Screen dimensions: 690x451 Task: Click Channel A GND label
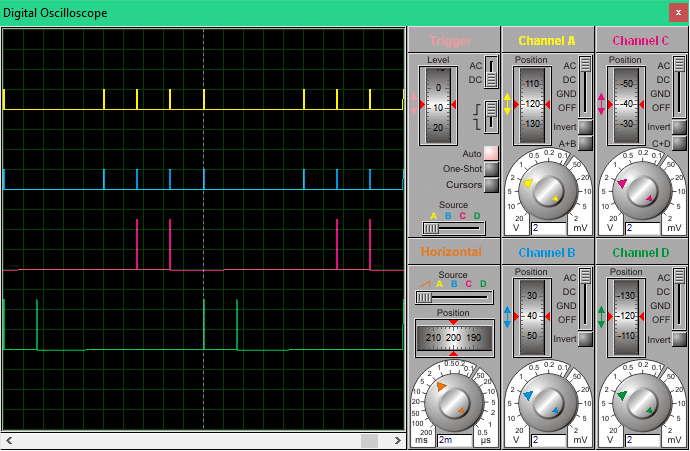click(566, 94)
